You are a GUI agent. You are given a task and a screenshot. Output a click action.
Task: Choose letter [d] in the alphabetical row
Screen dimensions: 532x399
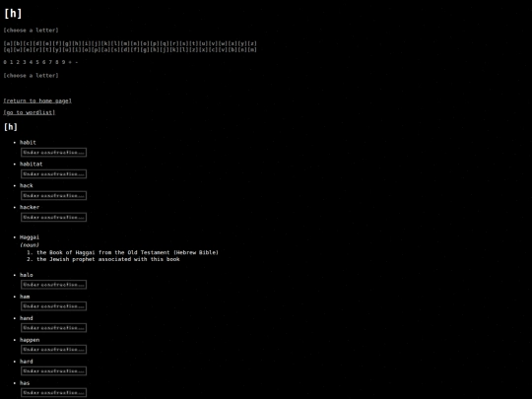point(37,43)
